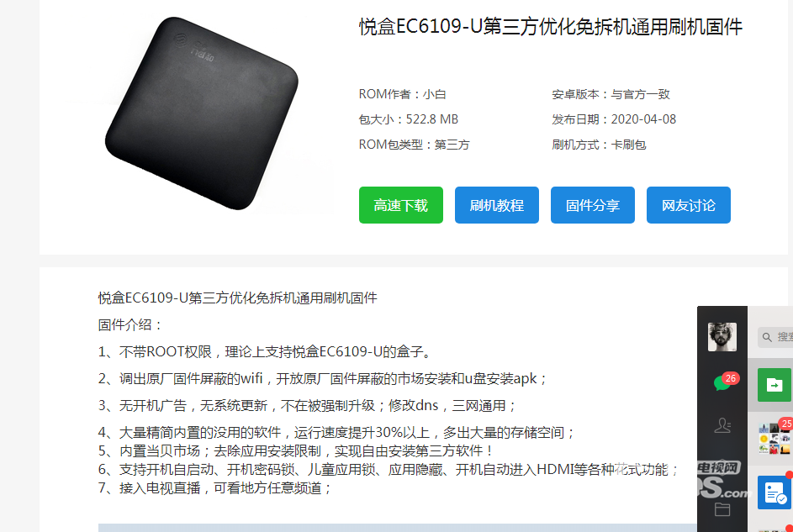Image resolution: width=793 pixels, height=532 pixels.
Task: Click the 发布日期 2020-04-08 text
Action: pyautogui.click(x=614, y=119)
